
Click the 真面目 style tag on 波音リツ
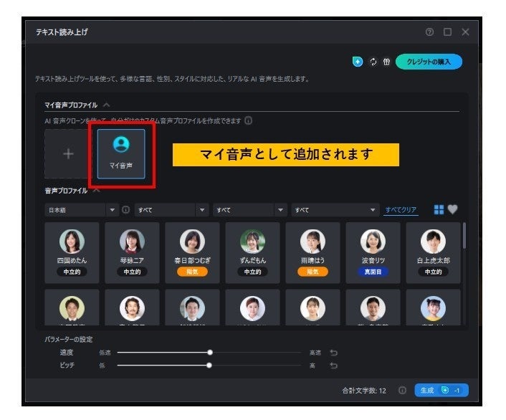373,272
